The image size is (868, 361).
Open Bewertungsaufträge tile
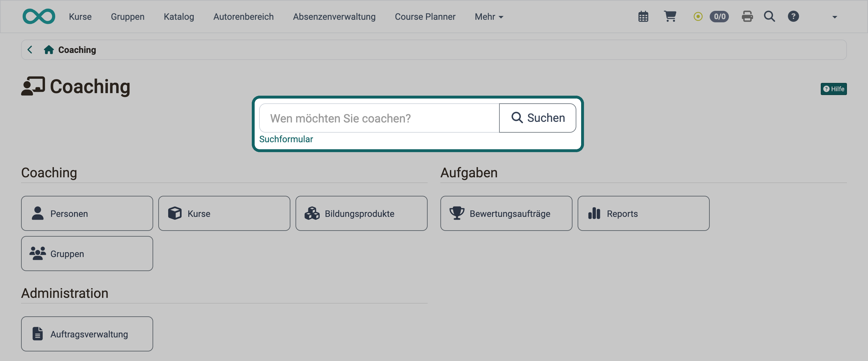coord(506,213)
